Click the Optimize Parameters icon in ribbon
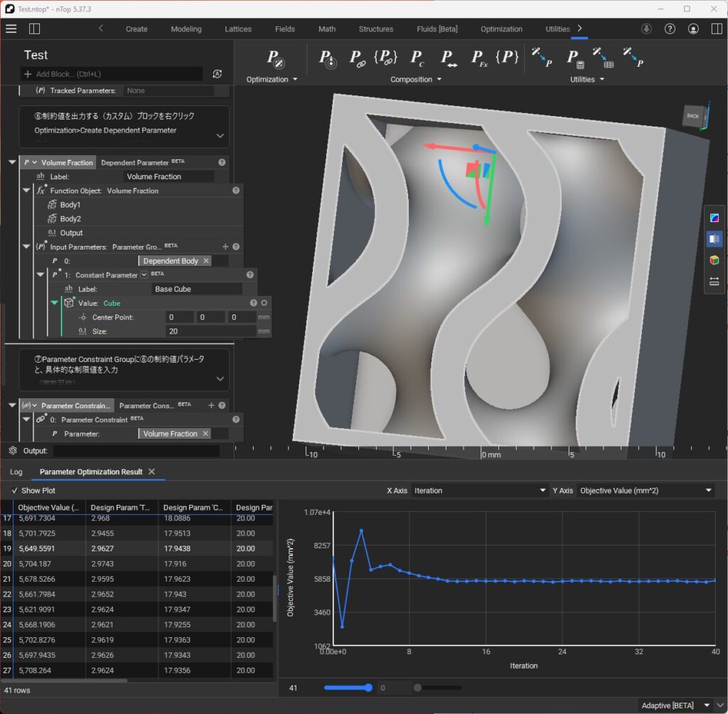 coord(275,59)
